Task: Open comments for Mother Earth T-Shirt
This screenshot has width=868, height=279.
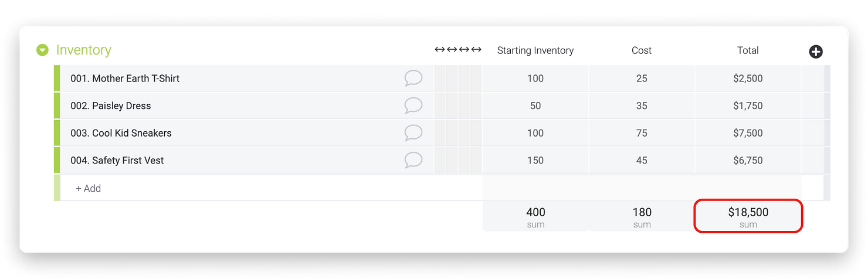Action: point(413,78)
